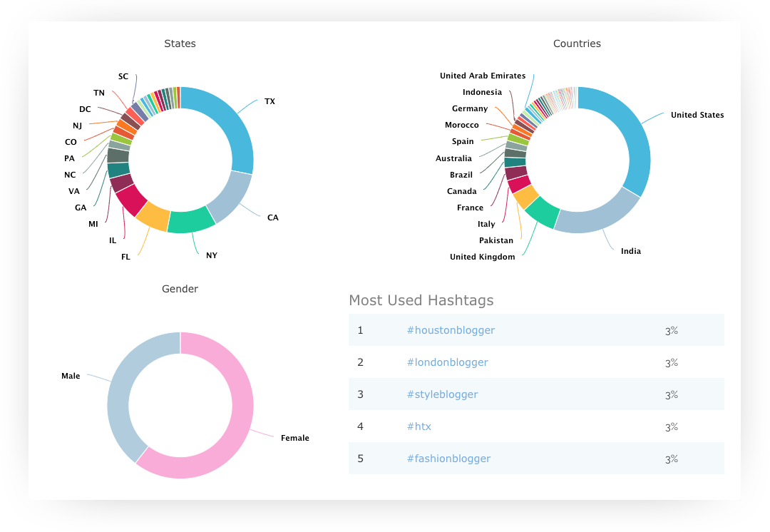Click the Most Used Hashtags heading
770x532 pixels.
[x=421, y=300]
